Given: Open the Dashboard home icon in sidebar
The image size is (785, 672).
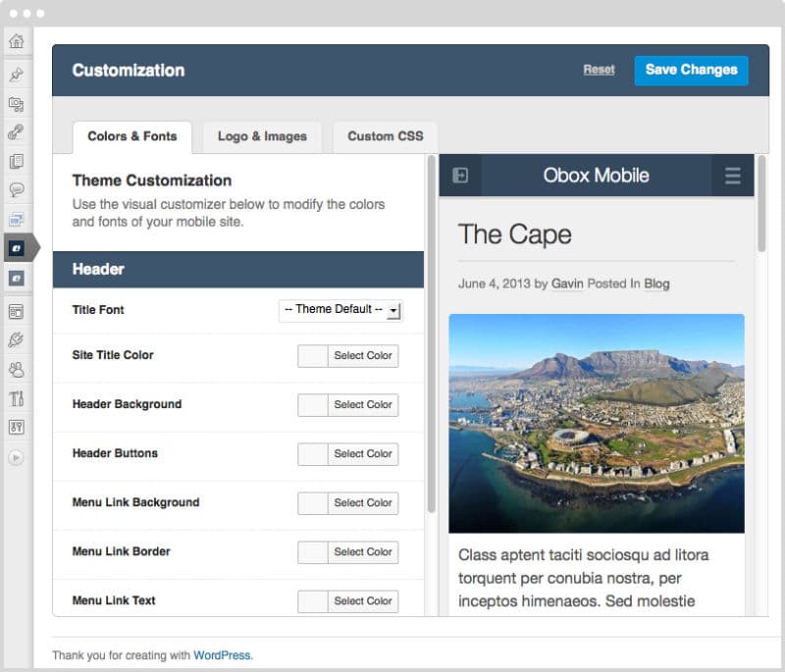Looking at the screenshot, I should 16,41.
